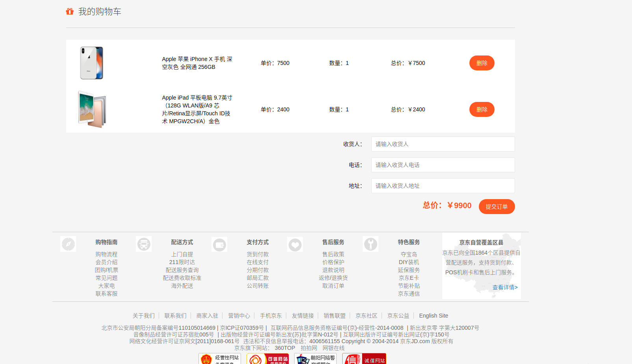This screenshot has height=364, width=632.
Task: Focus the 电话 phone input field
Action: coord(443,165)
